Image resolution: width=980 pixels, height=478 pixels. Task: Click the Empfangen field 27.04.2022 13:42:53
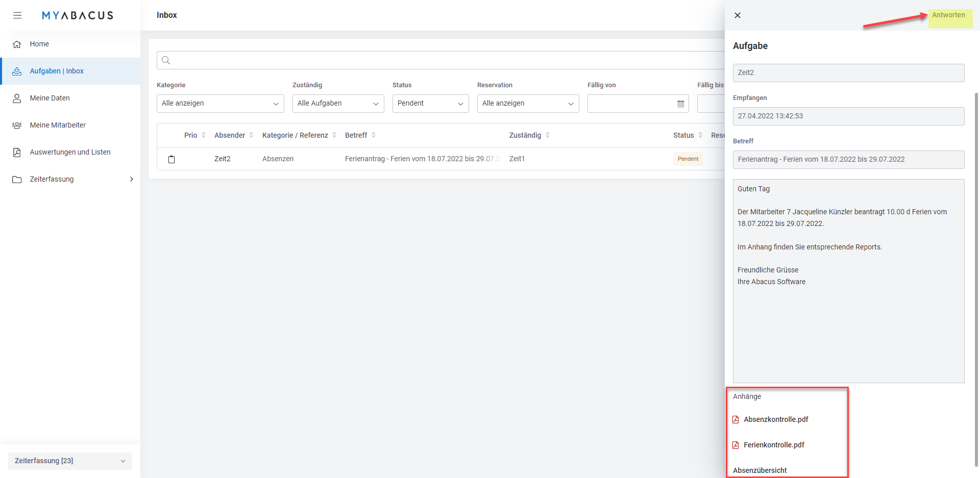(x=849, y=116)
